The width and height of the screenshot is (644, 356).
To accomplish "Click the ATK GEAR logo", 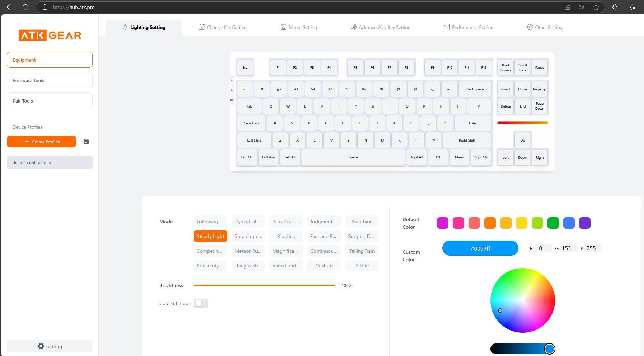I will click(50, 35).
